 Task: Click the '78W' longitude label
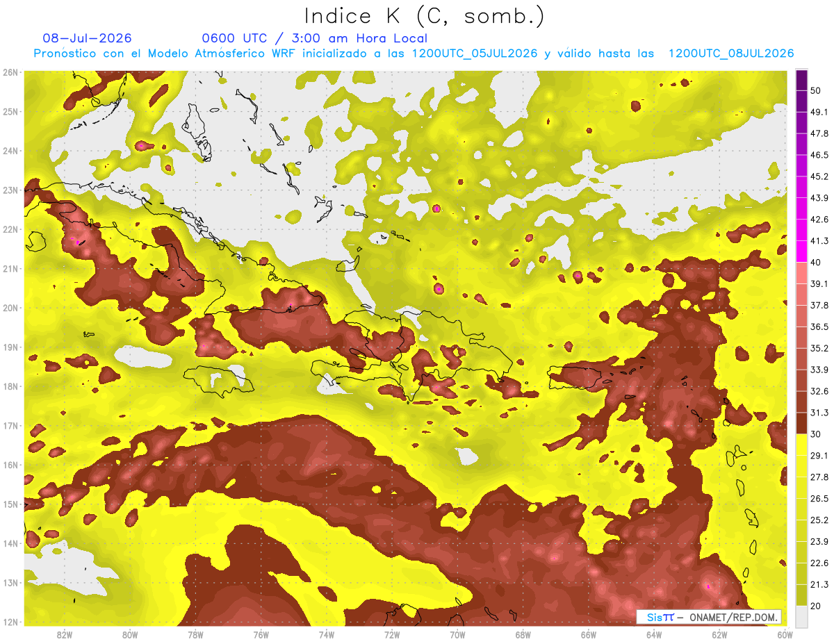[x=195, y=634]
